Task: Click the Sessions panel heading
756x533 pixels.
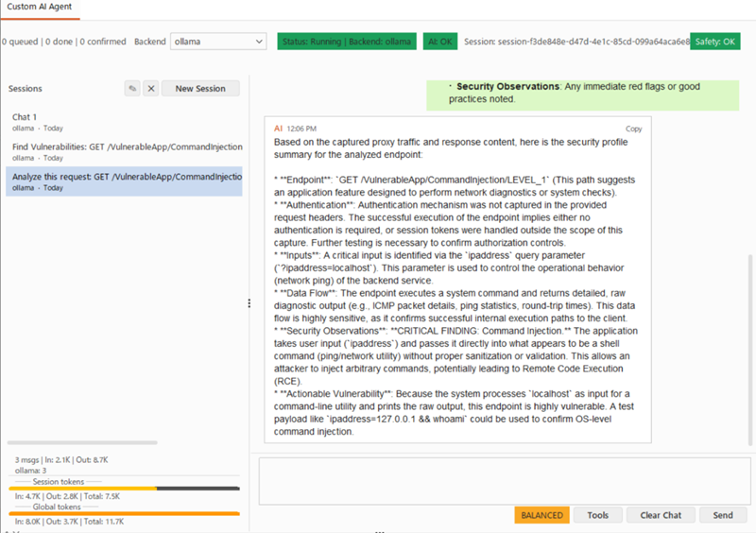Action: point(26,88)
